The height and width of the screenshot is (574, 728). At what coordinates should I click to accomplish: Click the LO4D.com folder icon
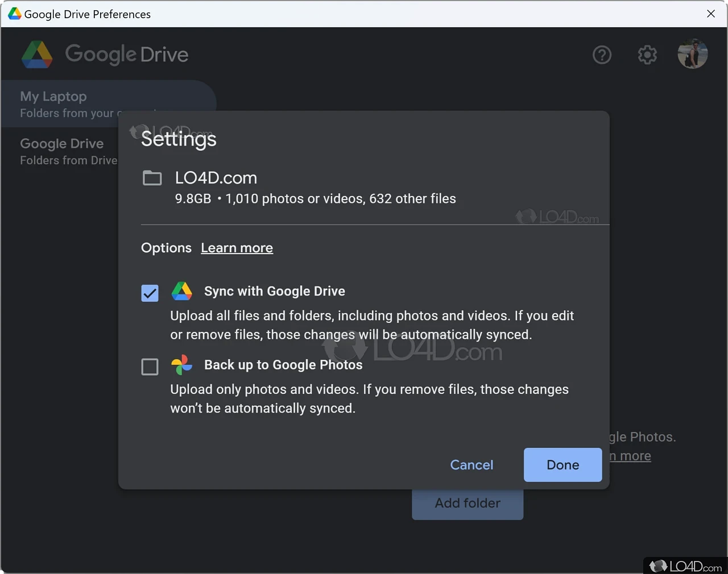coord(152,178)
